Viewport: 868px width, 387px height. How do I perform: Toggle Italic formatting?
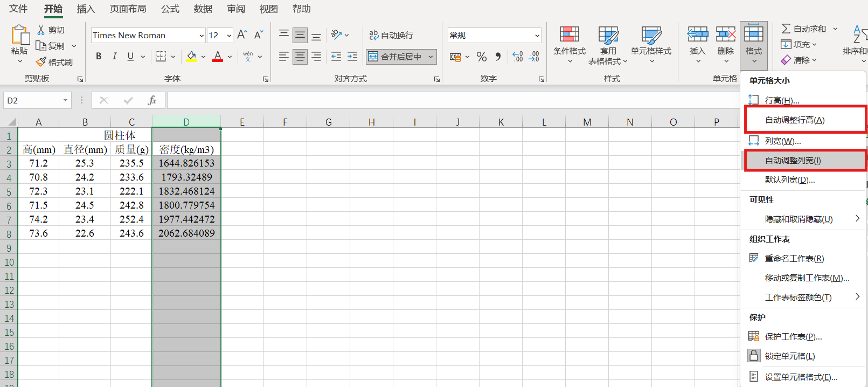[x=114, y=56]
